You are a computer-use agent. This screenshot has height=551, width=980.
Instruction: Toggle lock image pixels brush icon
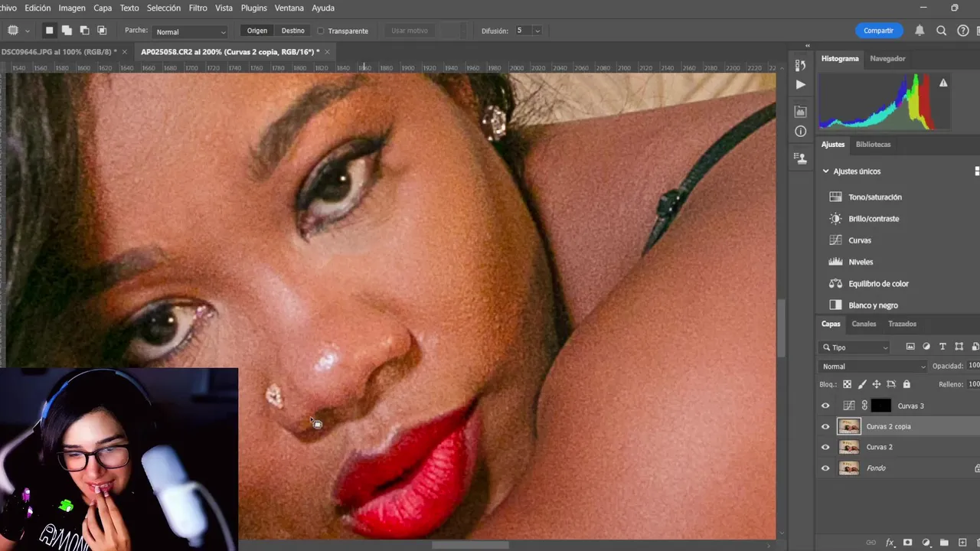(862, 384)
